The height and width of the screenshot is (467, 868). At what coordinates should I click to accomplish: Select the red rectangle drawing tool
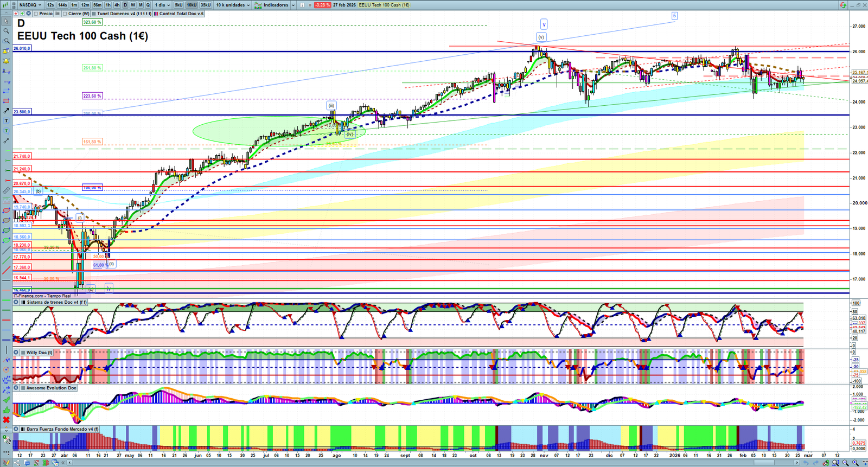[x=6, y=101]
